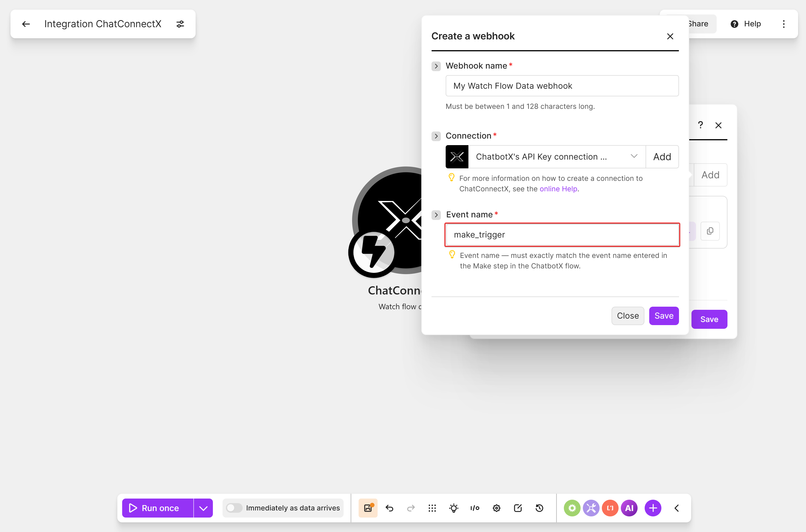
Task: Expand Event name field options
Action: pyautogui.click(x=436, y=215)
